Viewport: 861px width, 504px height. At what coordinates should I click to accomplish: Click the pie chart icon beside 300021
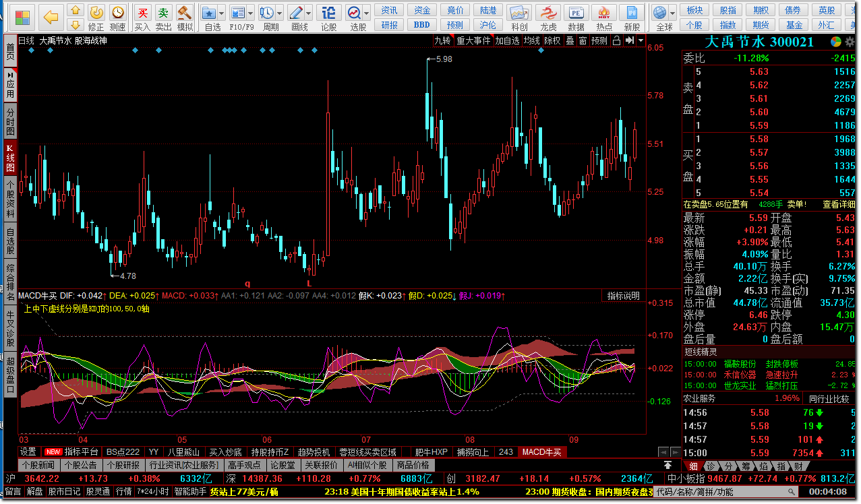pyautogui.click(x=835, y=42)
